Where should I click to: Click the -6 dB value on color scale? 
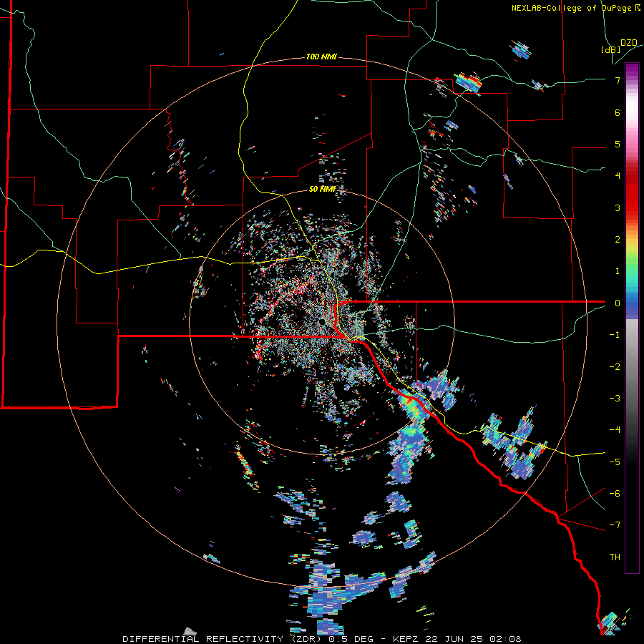point(615,494)
